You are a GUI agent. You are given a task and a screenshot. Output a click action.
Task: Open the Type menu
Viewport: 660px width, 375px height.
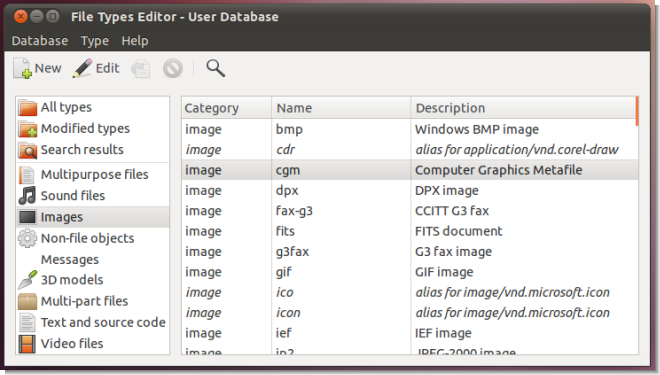[95, 41]
